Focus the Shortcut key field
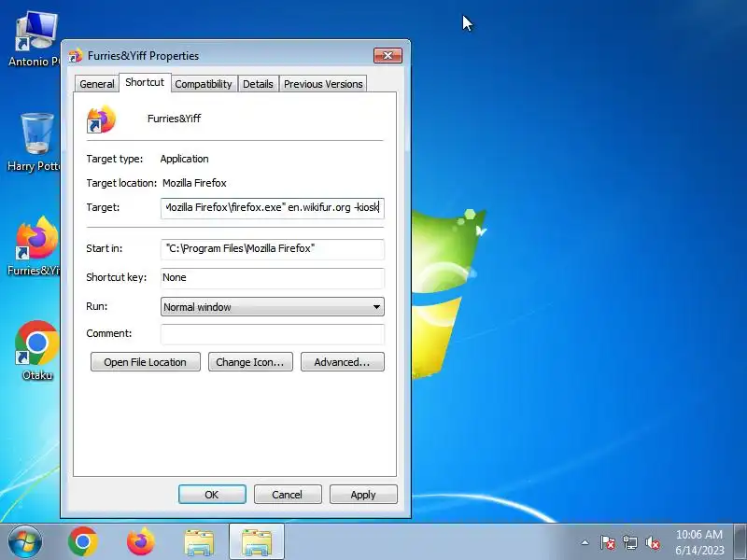The image size is (747, 560). [273, 278]
